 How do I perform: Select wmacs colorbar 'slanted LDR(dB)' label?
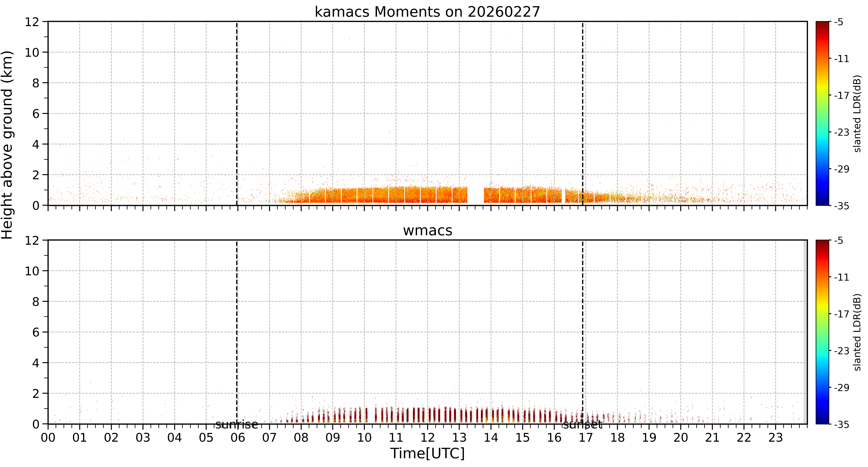pyautogui.click(x=858, y=332)
